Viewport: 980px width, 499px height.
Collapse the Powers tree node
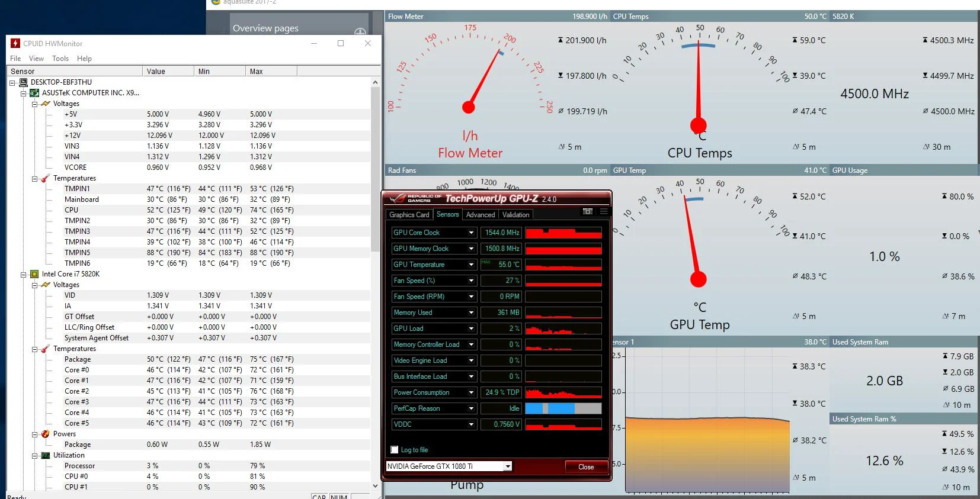[x=34, y=434]
